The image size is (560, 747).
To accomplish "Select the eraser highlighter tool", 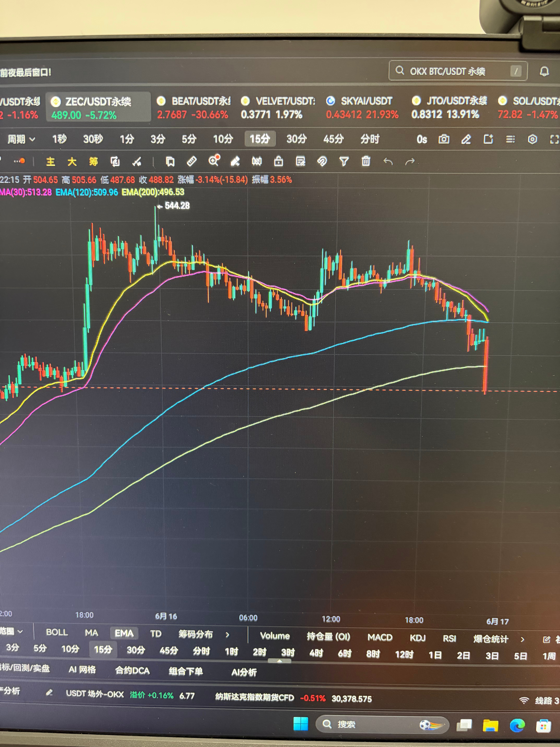I will point(235,161).
